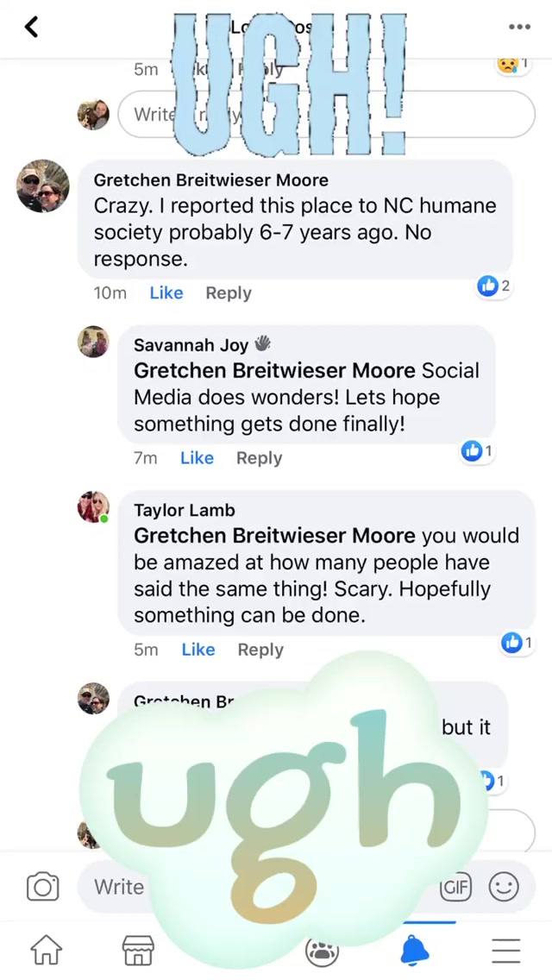Like Savannah Joy's reply
The width and height of the screenshot is (552, 980).
197,458
